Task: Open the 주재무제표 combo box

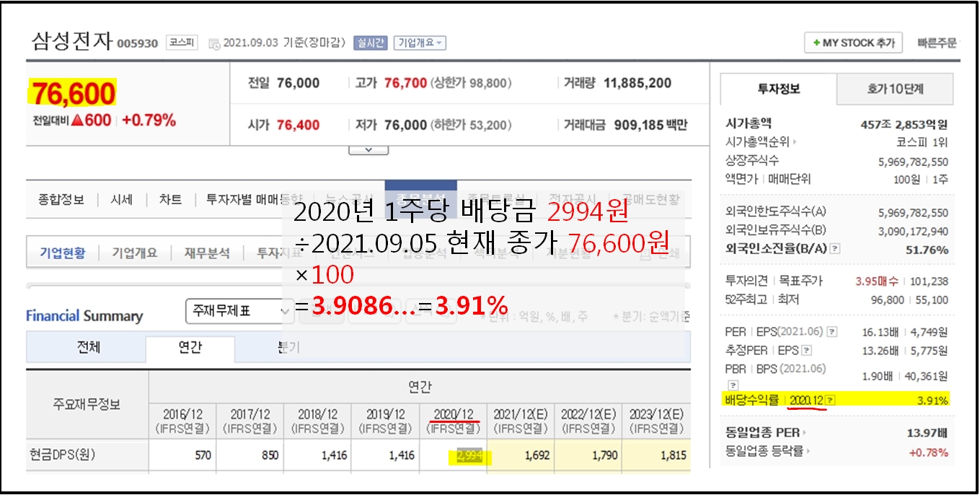Action: click(240, 312)
